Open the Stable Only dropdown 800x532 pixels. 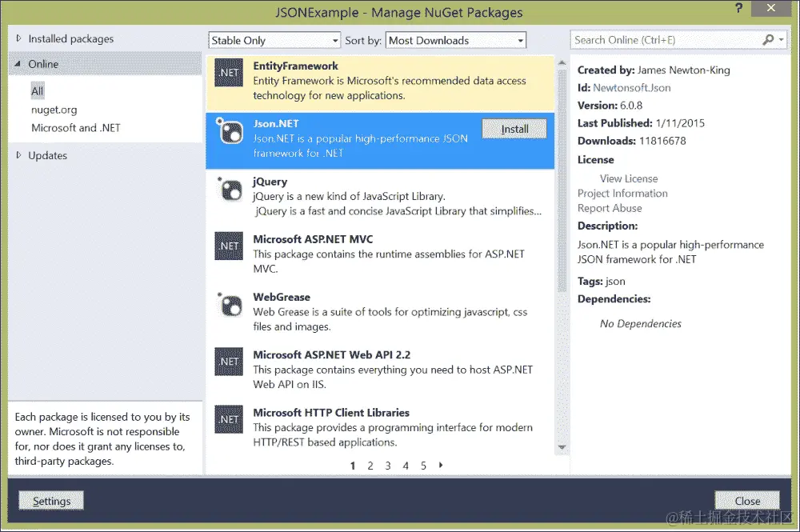click(274, 40)
